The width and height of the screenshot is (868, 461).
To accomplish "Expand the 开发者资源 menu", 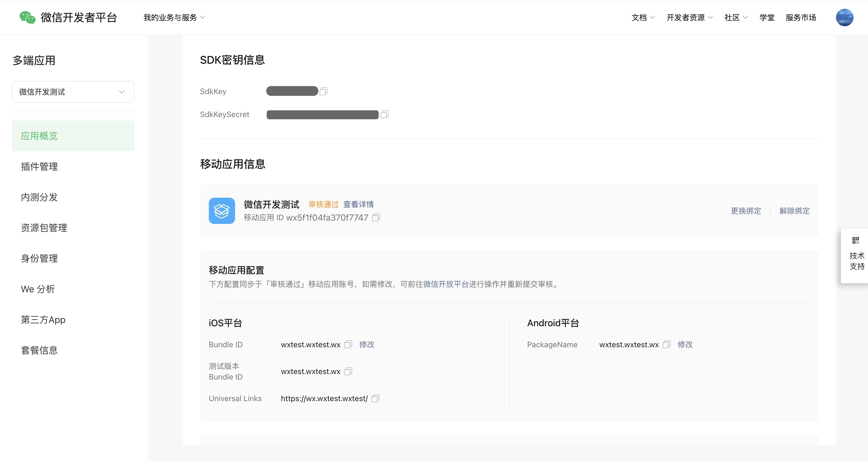I will click(x=690, y=17).
